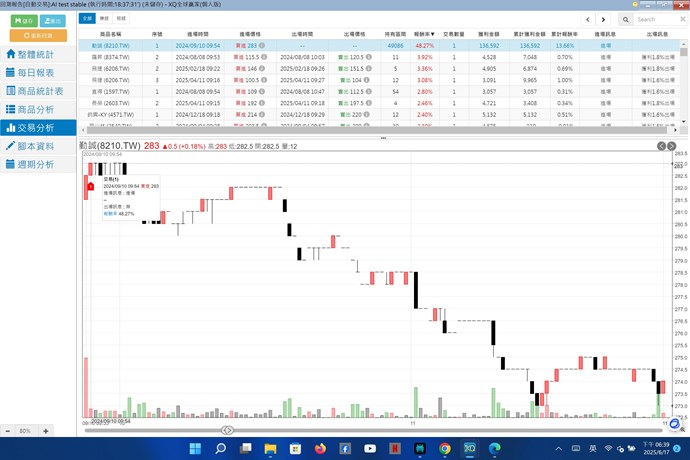Viewport: 690px width, 460px height.
Task: Click the orange 重新回測 re-run backtest button
Action: 38,35
